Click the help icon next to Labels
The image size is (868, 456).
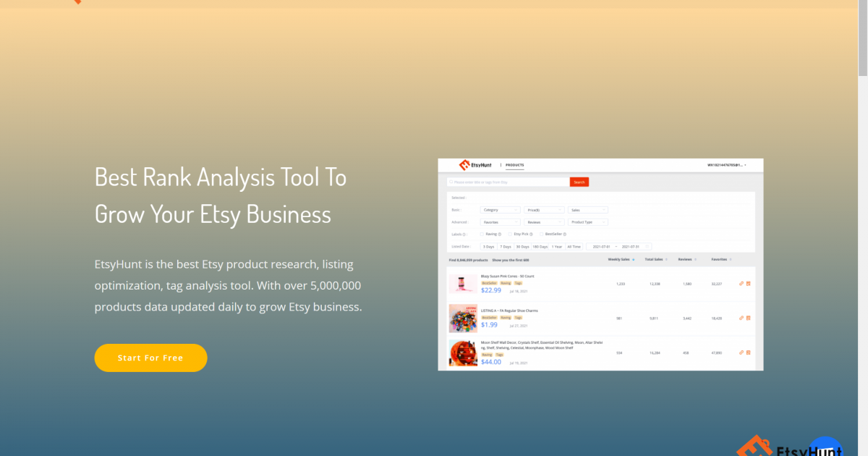pos(464,235)
